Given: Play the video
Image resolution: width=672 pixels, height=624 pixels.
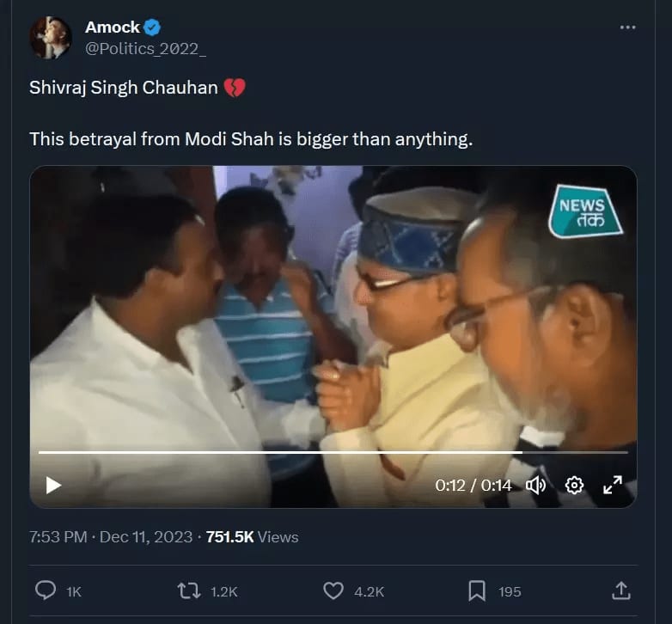Looking at the screenshot, I should [53, 485].
